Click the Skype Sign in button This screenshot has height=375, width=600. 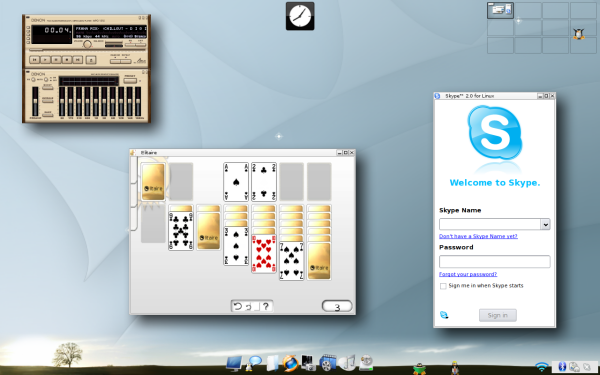click(x=498, y=315)
